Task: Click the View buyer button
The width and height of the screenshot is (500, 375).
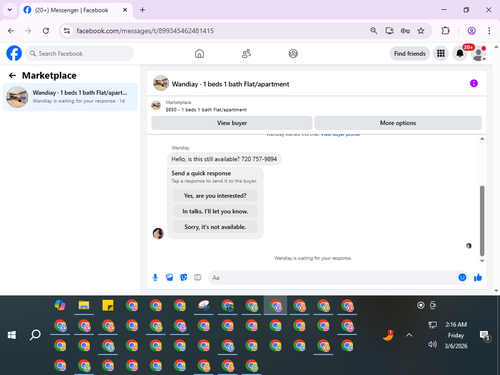Action: point(232,123)
